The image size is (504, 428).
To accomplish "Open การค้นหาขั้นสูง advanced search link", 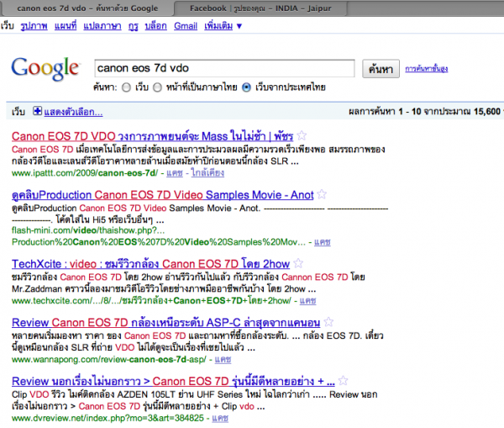I will [426, 69].
